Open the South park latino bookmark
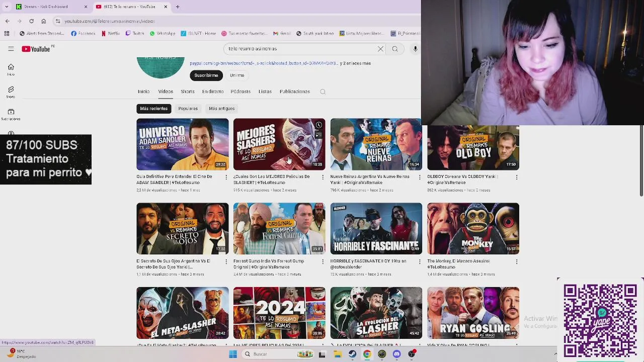644x362 pixels. click(x=315, y=34)
